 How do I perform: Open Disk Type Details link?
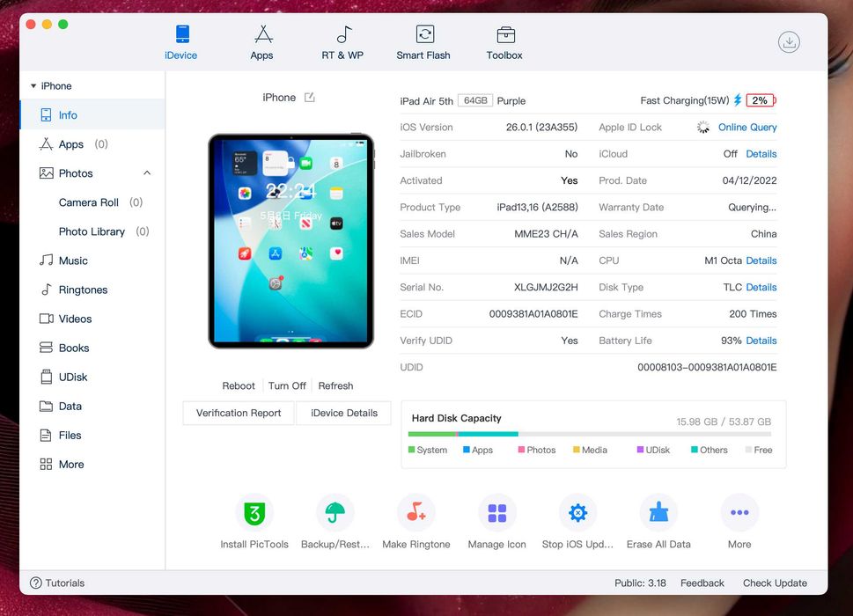coord(761,287)
